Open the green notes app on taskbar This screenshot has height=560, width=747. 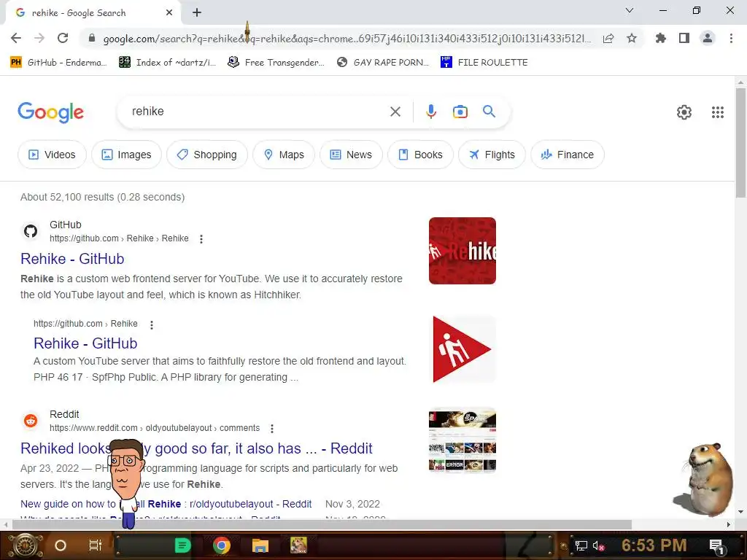[182, 545]
